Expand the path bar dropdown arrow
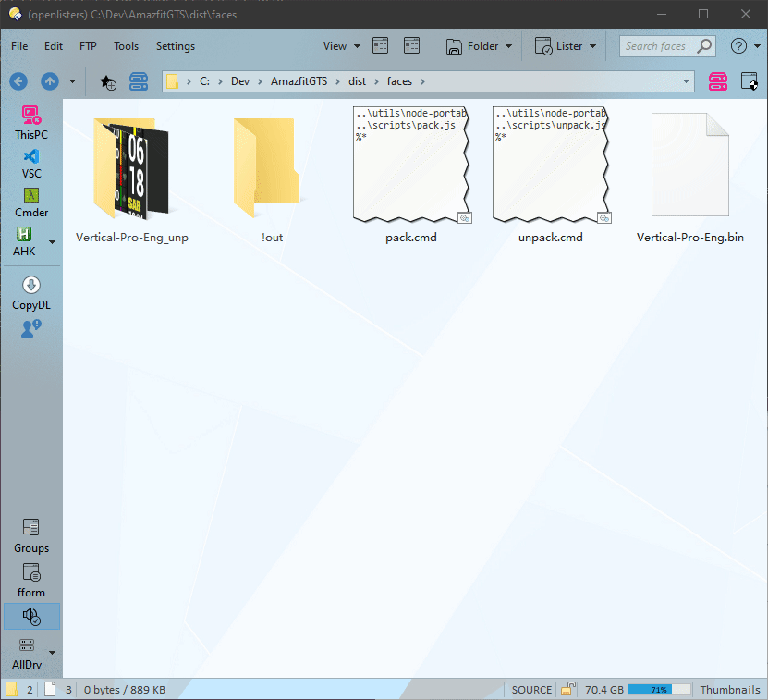Screen dimensions: 768x700 tap(686, 81)
